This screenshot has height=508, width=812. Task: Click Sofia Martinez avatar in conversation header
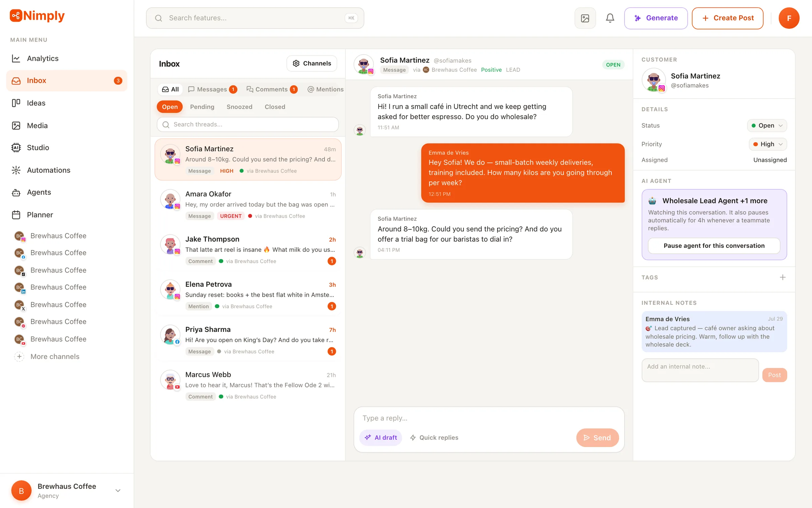coord(364,64)
